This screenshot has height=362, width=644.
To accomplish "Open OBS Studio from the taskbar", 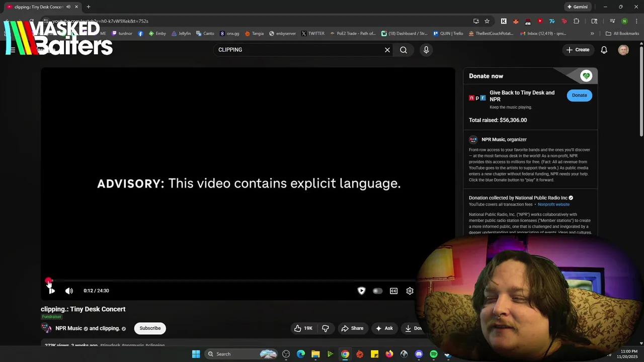I will [x=286, y=354].
